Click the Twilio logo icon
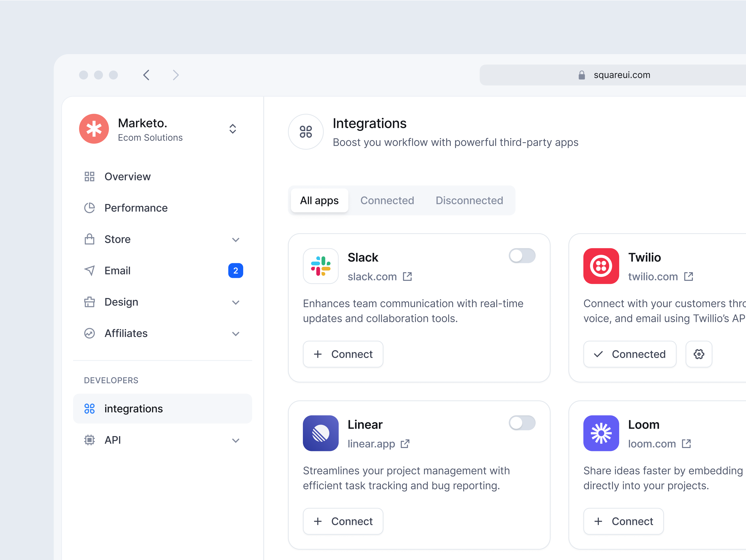This screenshot has width=746, height=560. [x=601, y=266]
